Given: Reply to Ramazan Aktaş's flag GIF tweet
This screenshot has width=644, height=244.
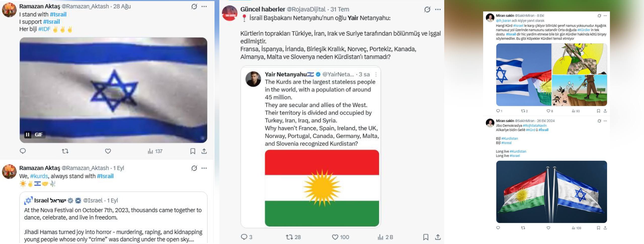Looking at the screenshot, I should point(23,151).
